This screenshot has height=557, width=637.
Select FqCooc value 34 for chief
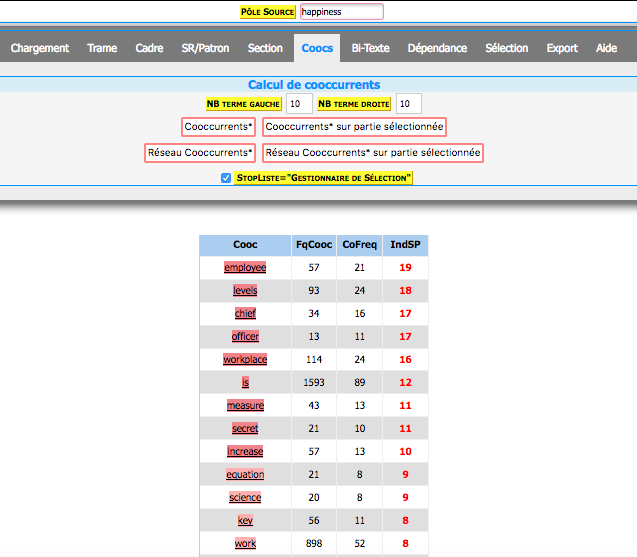pos(314,313)
